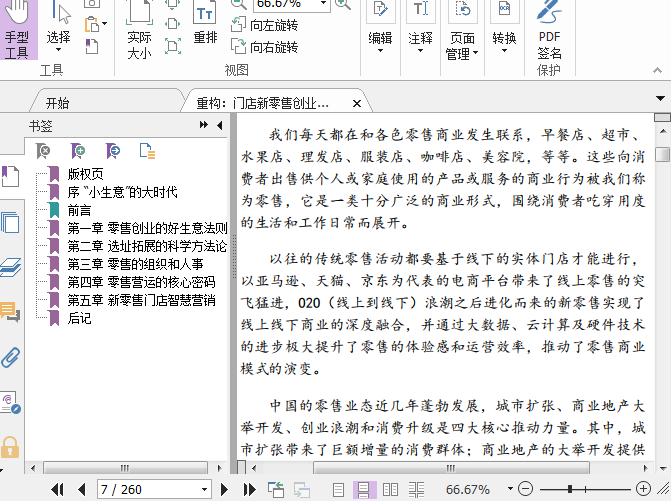The height and width of the screenshot is (501, 671).
Task: Open 第四章 零售营运的核心密码 bookmark
Action: coord(141,282)
